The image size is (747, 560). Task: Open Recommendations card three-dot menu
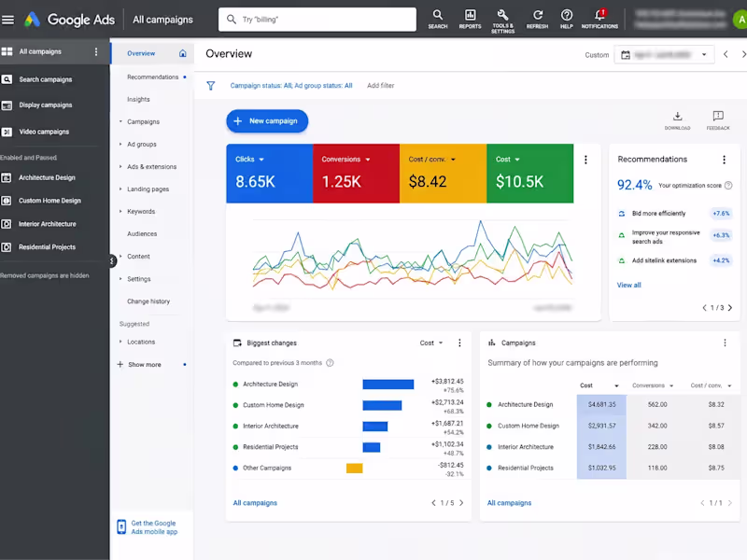pos(725,160)
